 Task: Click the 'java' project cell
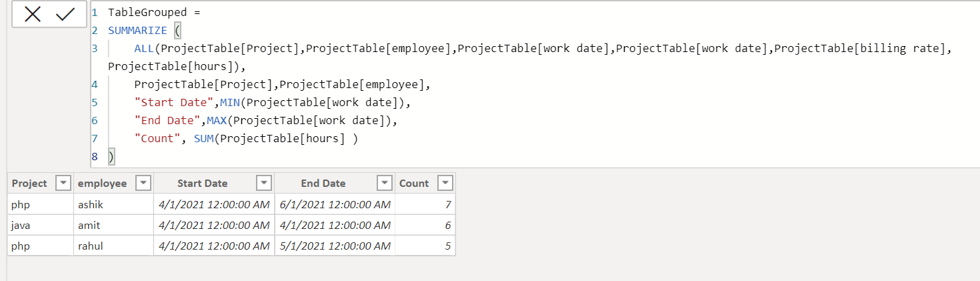tap(40, 225)
